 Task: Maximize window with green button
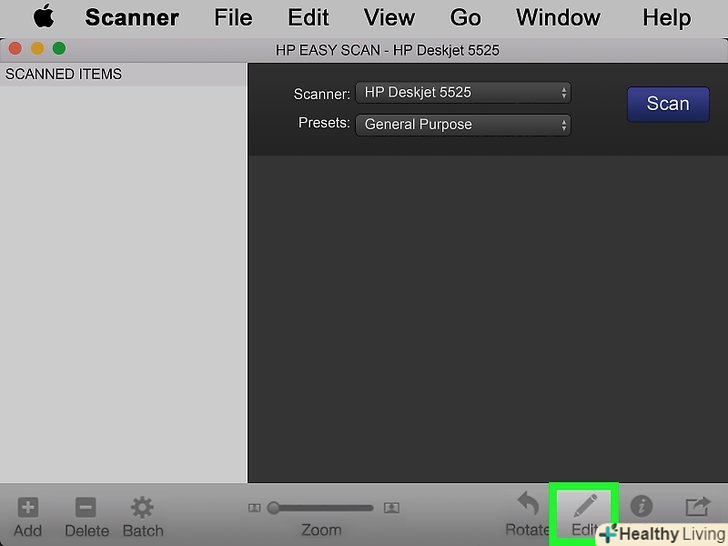click(59, 48)
